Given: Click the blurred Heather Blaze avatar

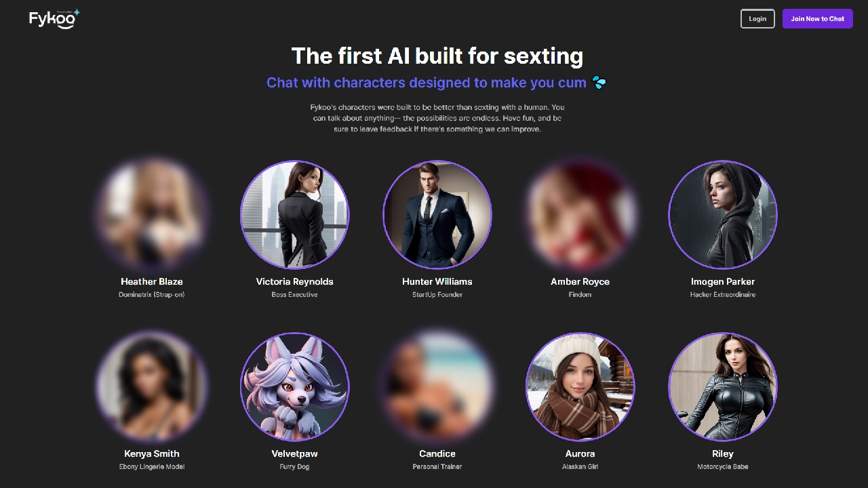Looking at the screenshot, I should (x=152, y=215).
